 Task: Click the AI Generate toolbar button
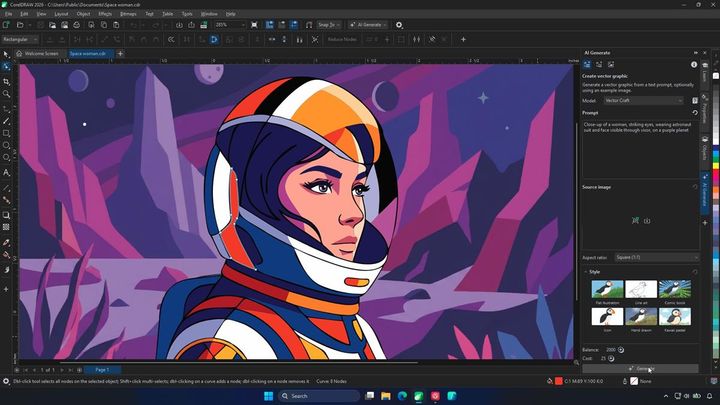[x=367, y=25]
